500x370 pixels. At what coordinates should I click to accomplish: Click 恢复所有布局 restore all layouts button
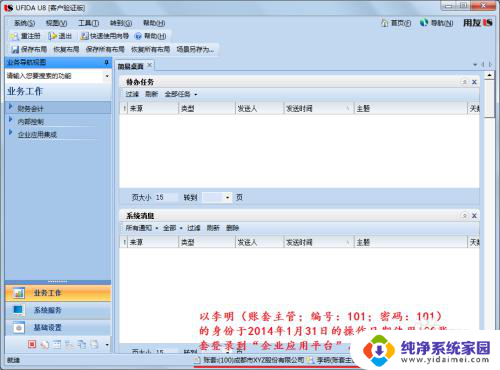point(150,49)
